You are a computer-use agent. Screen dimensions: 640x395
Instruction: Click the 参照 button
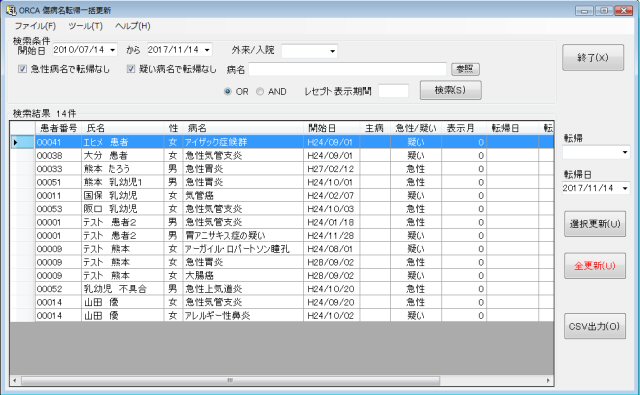[465, 69]
